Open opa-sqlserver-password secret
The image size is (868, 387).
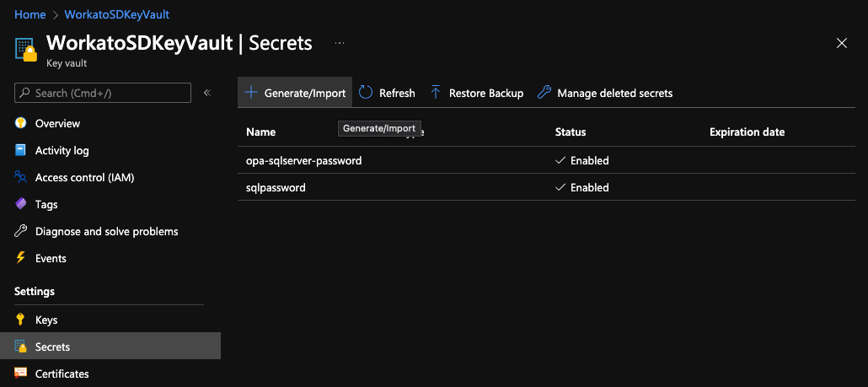tap(304, 160)
